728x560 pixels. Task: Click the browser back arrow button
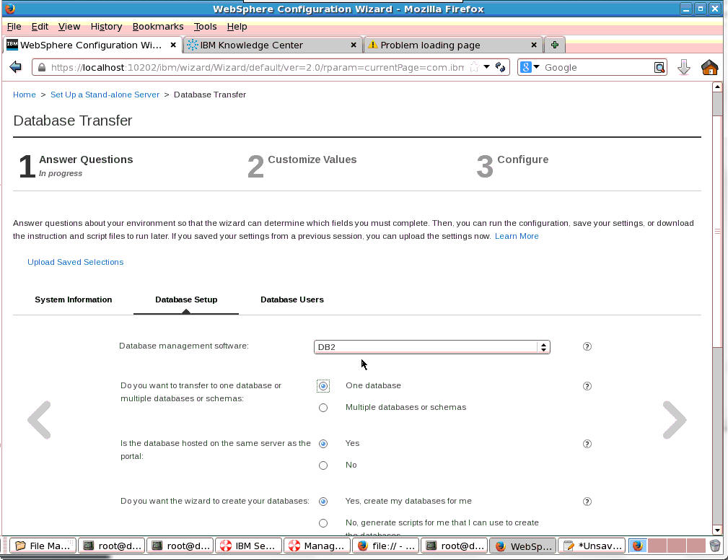point(15,67)
